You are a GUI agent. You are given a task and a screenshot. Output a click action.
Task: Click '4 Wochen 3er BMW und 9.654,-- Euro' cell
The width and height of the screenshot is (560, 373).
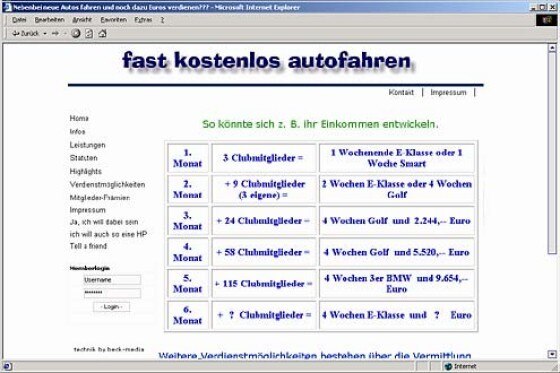[397, 284]
